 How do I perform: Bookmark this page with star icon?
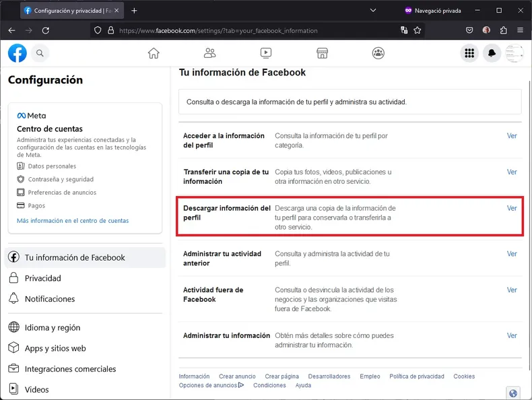pos(418,30)
